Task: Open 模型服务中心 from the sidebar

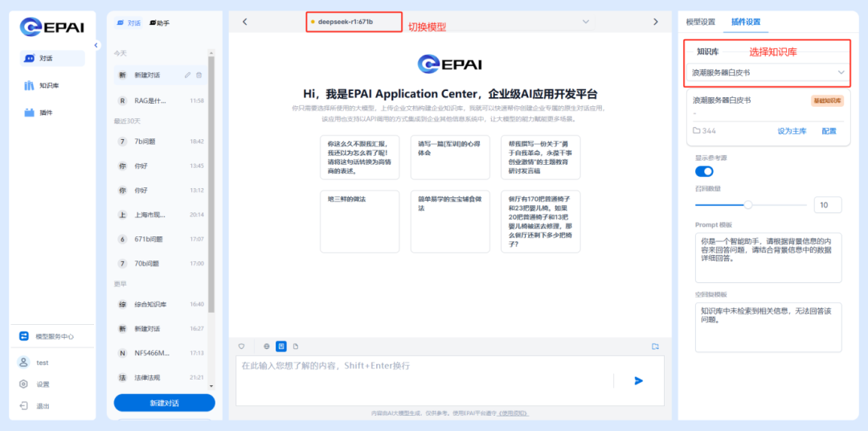Action: [x=52, y=336]
